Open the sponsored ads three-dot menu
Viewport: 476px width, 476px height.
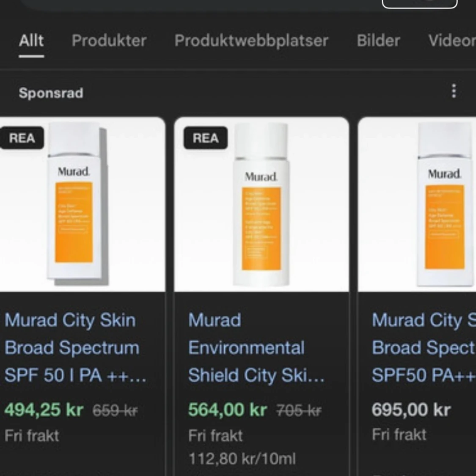(454, 91)
